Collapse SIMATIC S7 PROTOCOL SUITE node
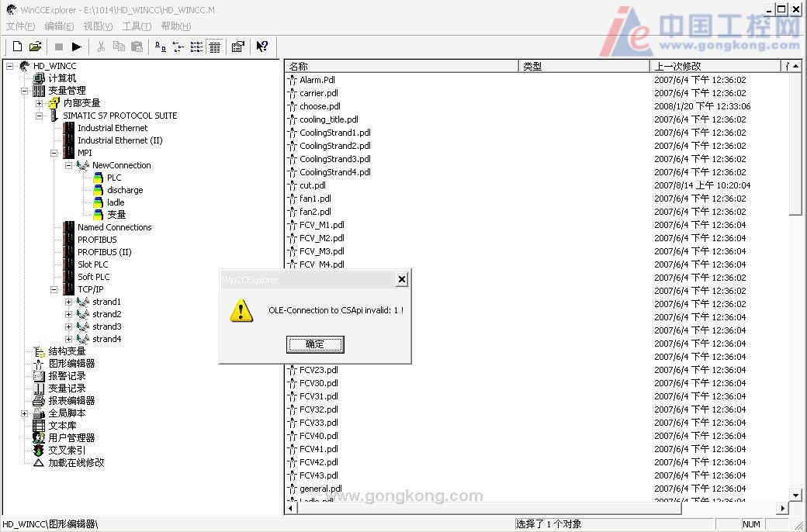Image resolution: width=807 pixels, height=532 pixels. click(x=39, y=116)
